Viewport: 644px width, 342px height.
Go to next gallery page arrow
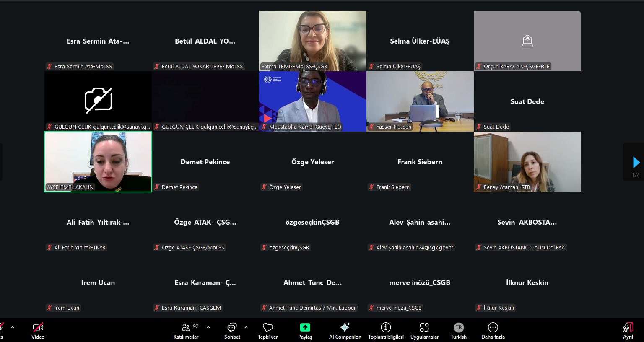point(636,162)
